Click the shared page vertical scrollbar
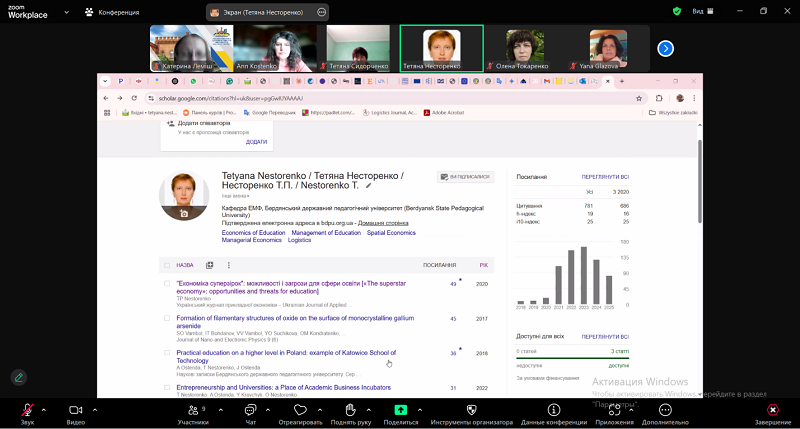Viewport: 800px width, 429px height. pyautogui.click(x=699, y=181)
